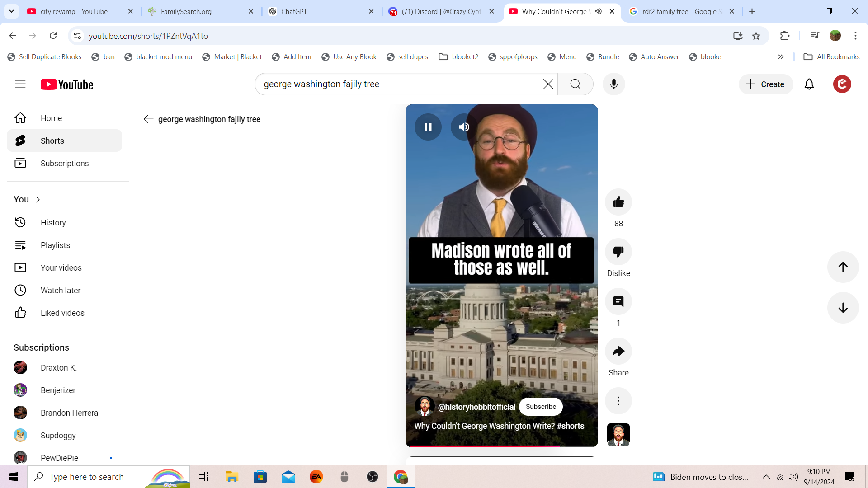Show hidden bookmarks with double chevron
The width and height of the screenshot is (868, 488).
781,57
